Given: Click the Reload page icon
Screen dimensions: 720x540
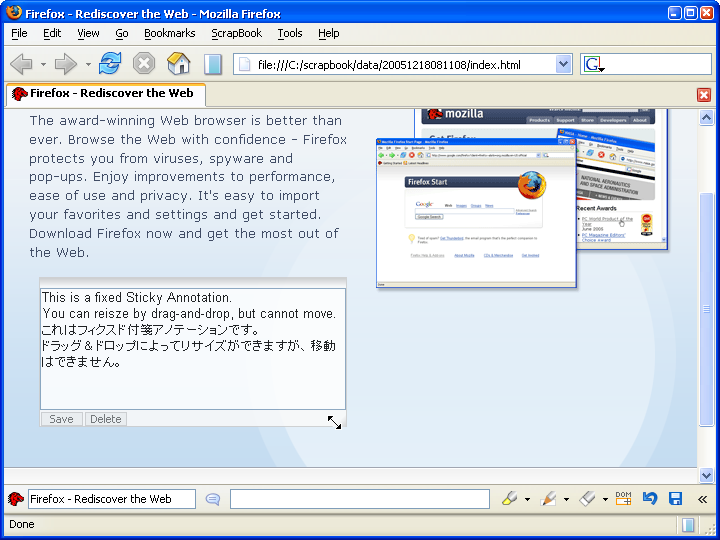Looking at the screenshot, I should [x=109, y=64].
